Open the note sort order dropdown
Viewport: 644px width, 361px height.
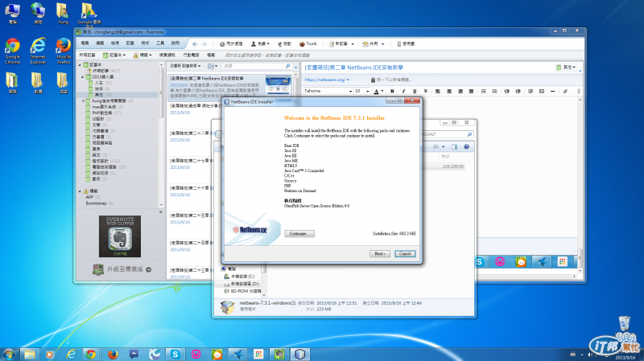[185, 66]
